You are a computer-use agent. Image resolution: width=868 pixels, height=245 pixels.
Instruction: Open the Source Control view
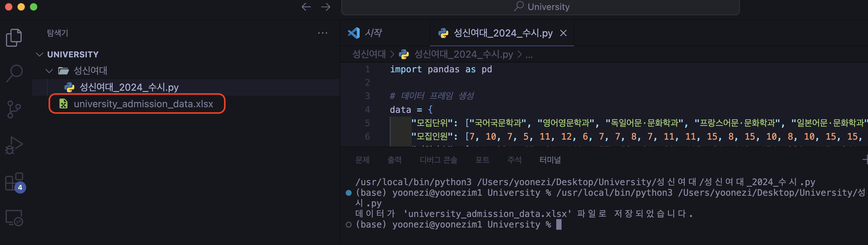[x=14, y=109]
